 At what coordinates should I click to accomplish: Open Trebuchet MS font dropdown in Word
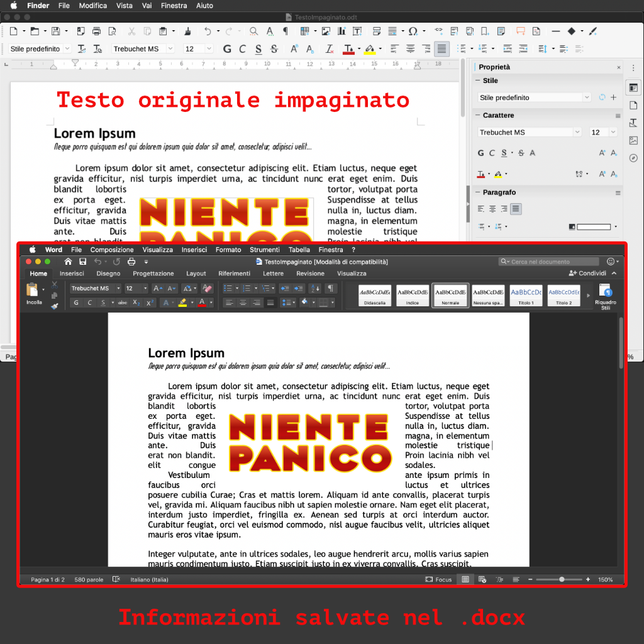(x=118, y=288)
